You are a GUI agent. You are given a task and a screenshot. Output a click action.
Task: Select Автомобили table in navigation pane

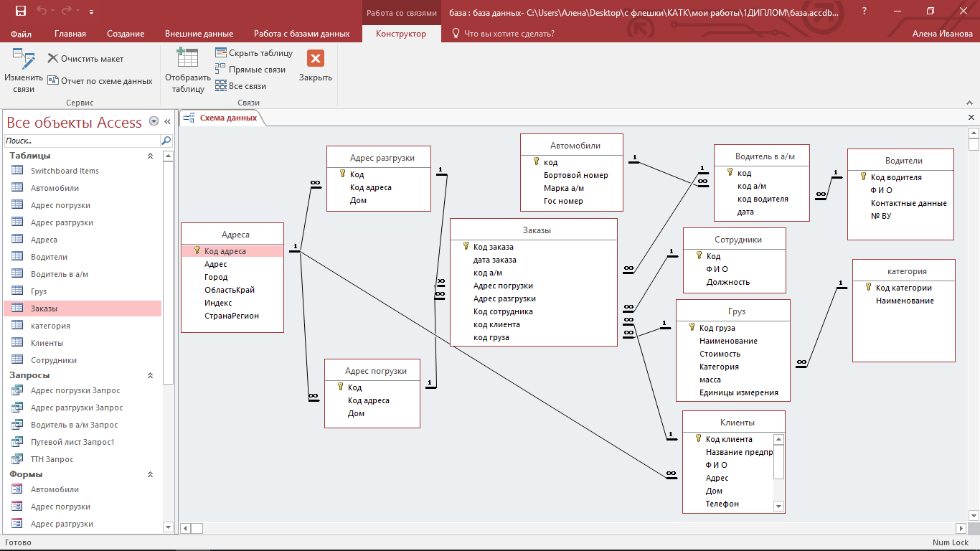point(83,188)
